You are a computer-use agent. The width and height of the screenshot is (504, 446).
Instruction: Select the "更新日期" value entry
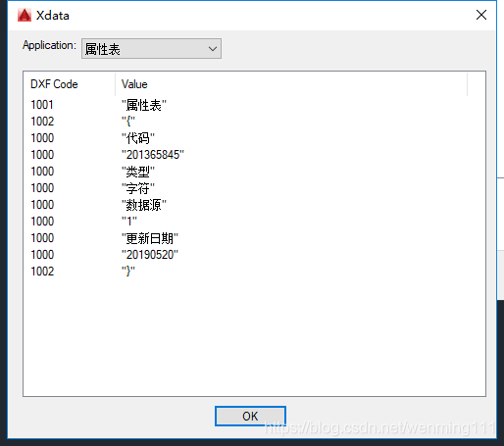point(150,238)
